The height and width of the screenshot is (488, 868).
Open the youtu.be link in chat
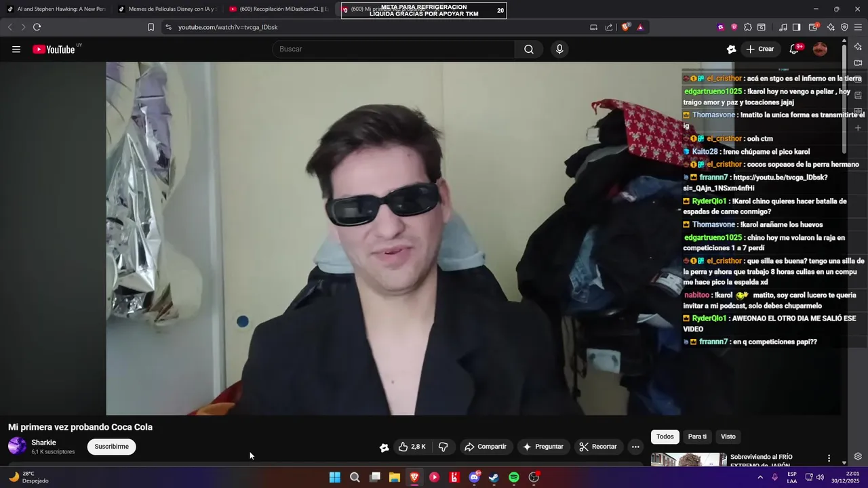coord(755,182)
